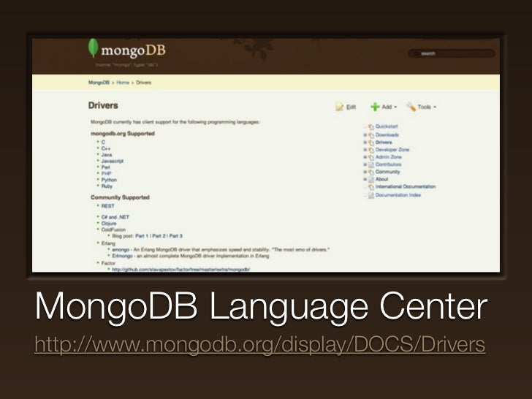Open About in the sidebar tree

pos(381,179)
